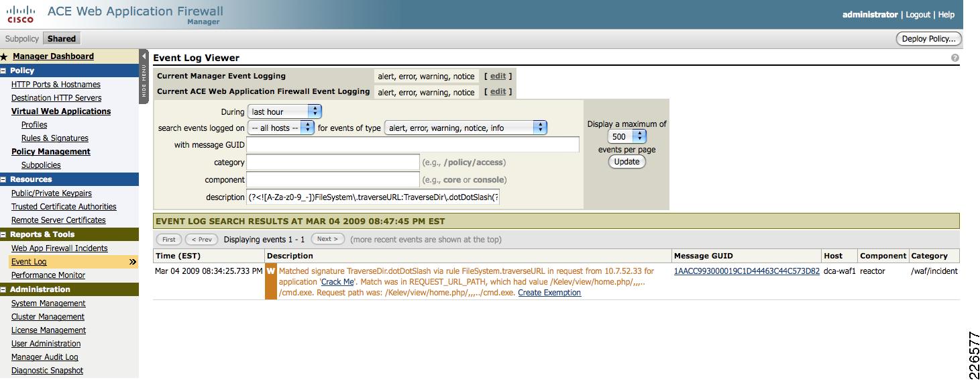Click the /waf/incident category cell
The width and height of the screenshot is (980, 380).
934,271
